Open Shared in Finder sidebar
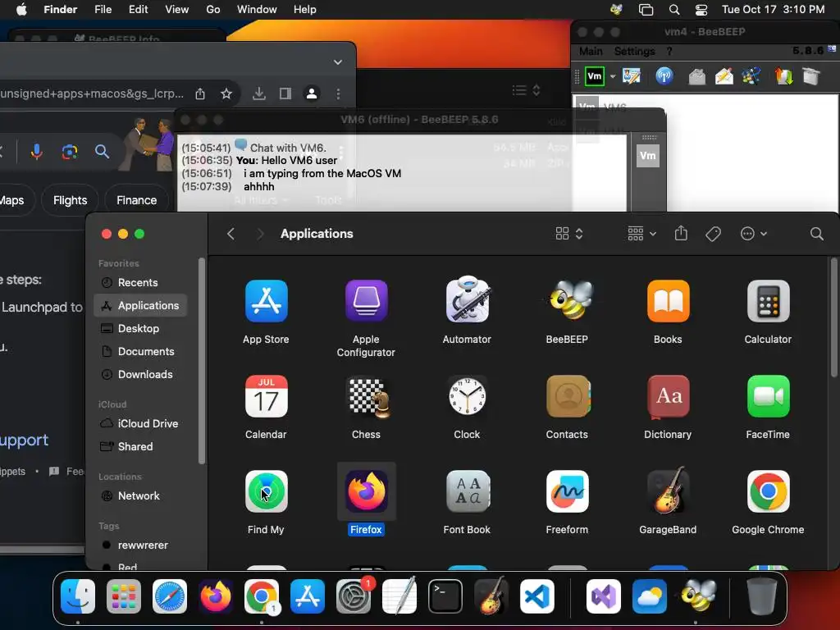 [140, 446]
